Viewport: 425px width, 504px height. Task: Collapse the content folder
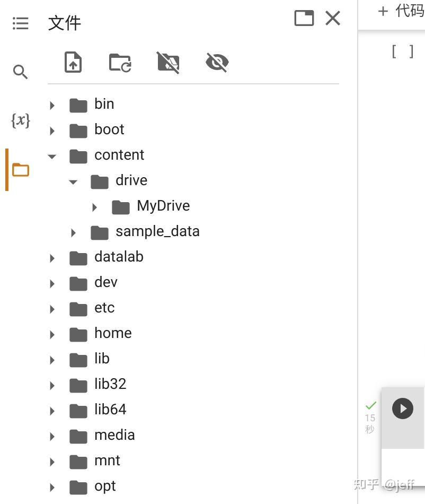click(52, 156)
